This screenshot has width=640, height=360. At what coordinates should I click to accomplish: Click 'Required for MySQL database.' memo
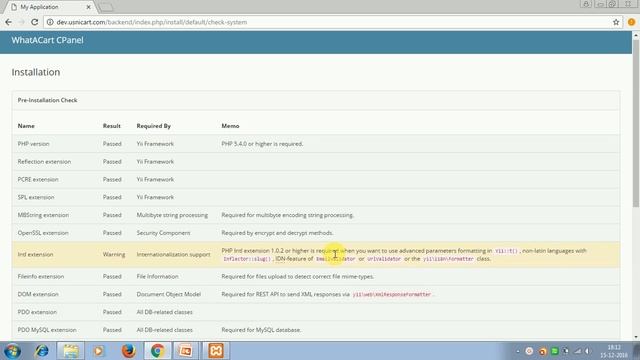(261, 330)
